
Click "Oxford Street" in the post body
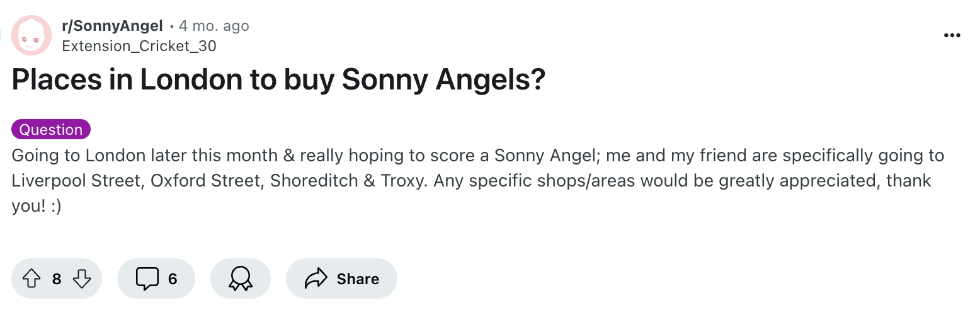[205, 181]
